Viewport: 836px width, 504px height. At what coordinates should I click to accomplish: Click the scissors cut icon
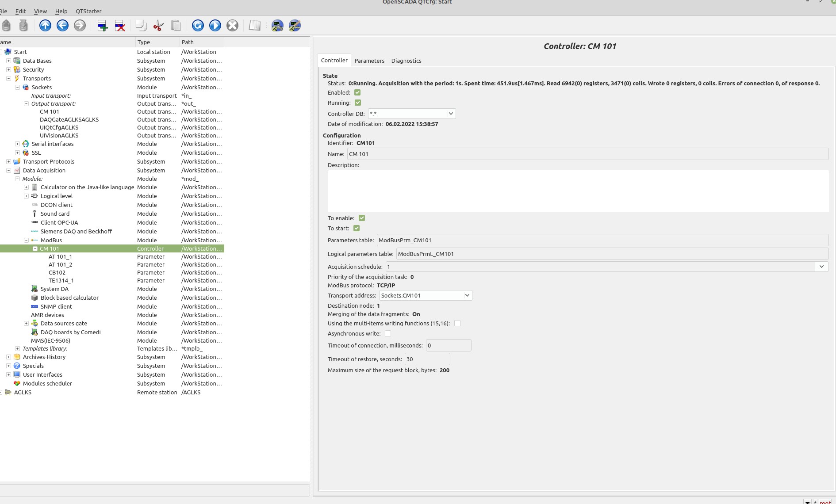pos(158,26)
